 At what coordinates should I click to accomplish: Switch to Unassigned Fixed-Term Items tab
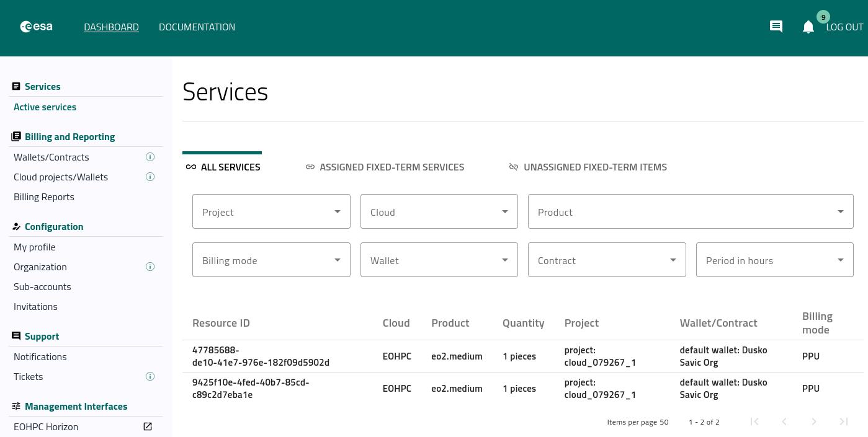click(588, 167)
